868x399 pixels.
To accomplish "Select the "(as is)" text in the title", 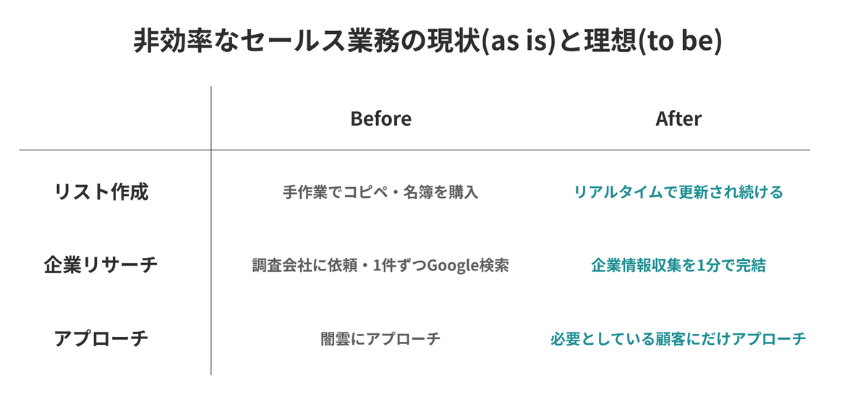I will tap(517, 42).
